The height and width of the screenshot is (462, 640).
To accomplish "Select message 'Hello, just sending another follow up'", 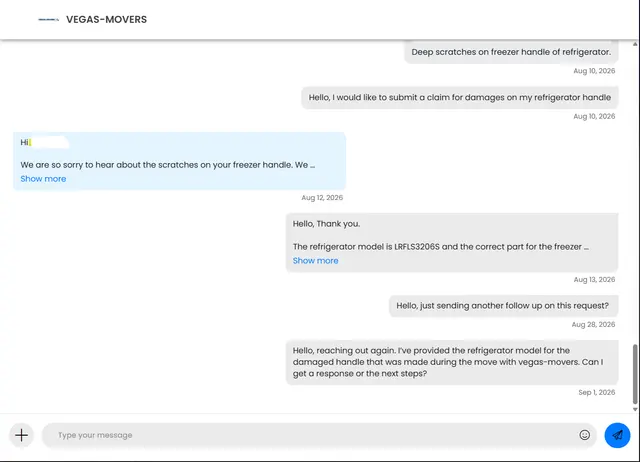I will tap(503, 306).
